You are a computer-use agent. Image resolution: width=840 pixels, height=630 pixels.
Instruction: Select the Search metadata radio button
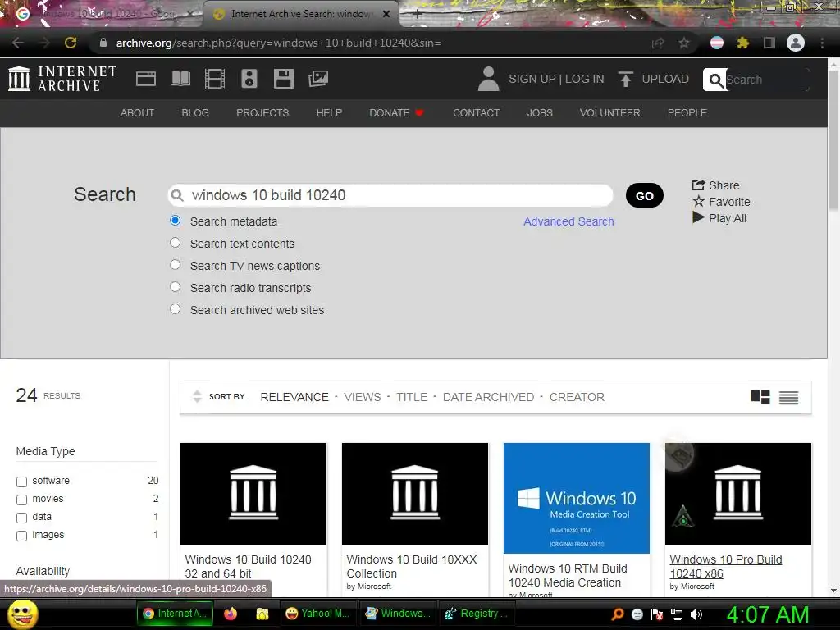(176, 220)
